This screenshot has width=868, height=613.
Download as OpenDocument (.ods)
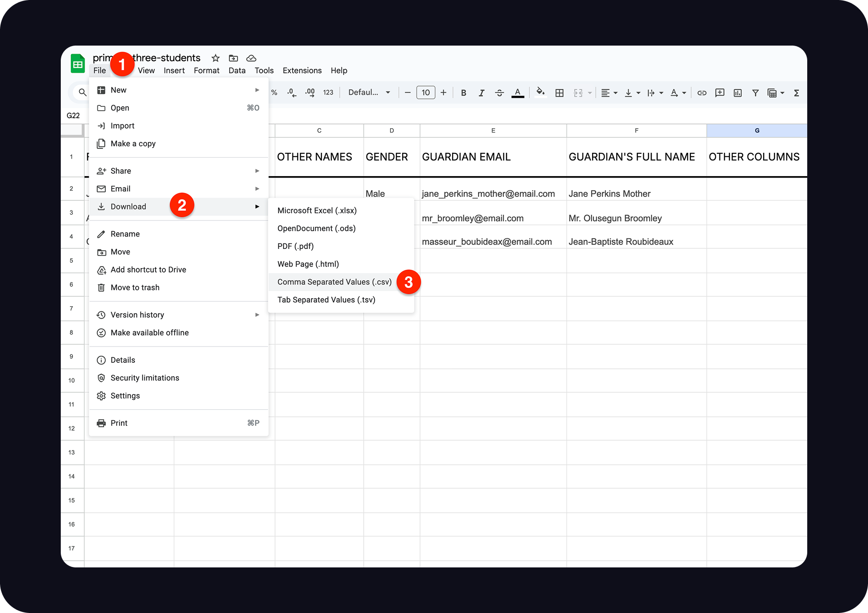(x=341, y=228)
